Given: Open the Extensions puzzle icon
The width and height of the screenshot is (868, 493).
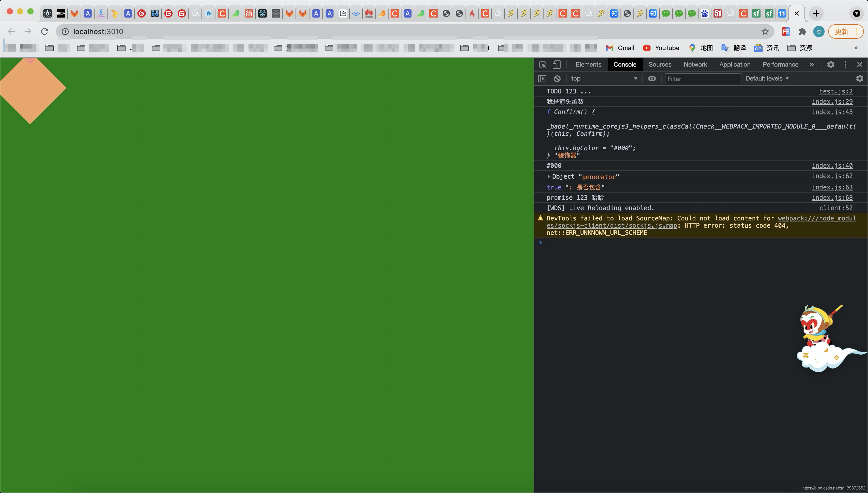Looking at the screenshot, I should tap(802, 31).
